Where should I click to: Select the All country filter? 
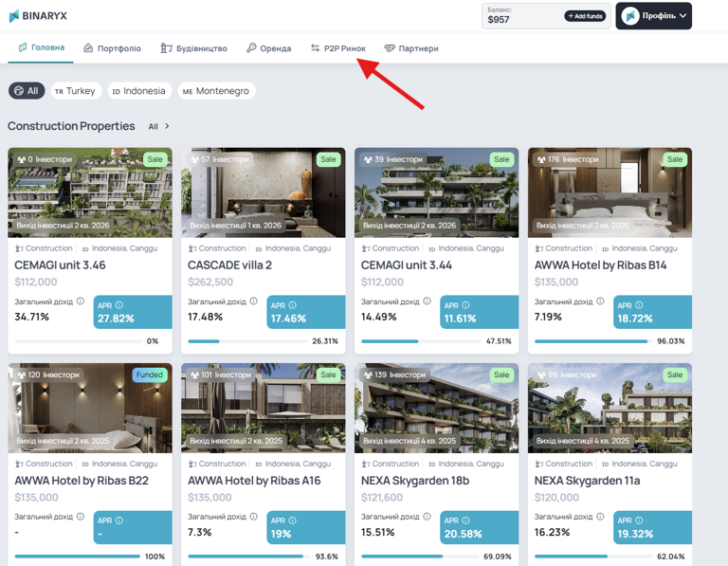[27, 91]
